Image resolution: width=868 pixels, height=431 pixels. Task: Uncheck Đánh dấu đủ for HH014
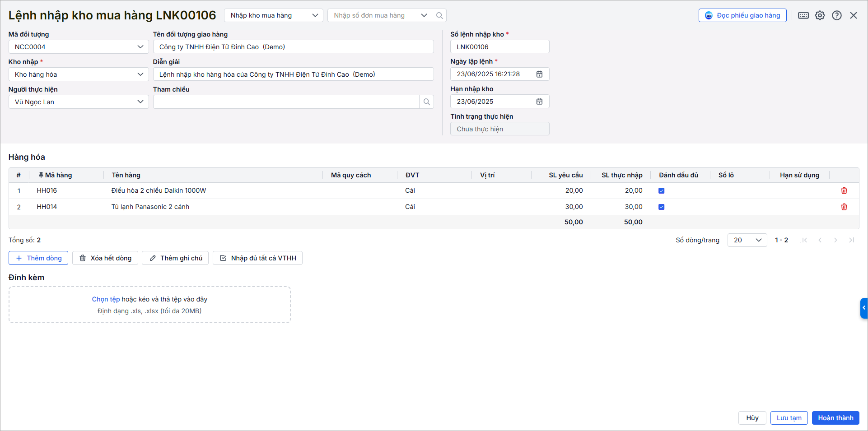click(x=661, y=207)
